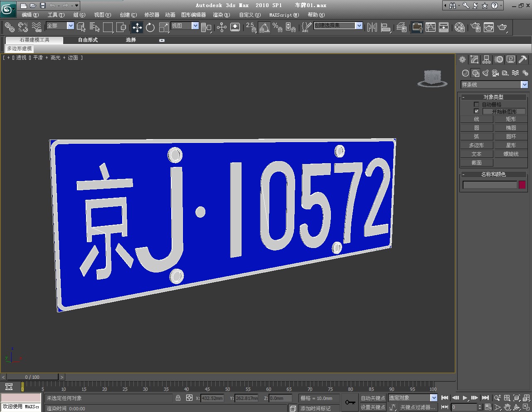Click the 矩形 shape button
Screen dimensions: 532x412
510,119
